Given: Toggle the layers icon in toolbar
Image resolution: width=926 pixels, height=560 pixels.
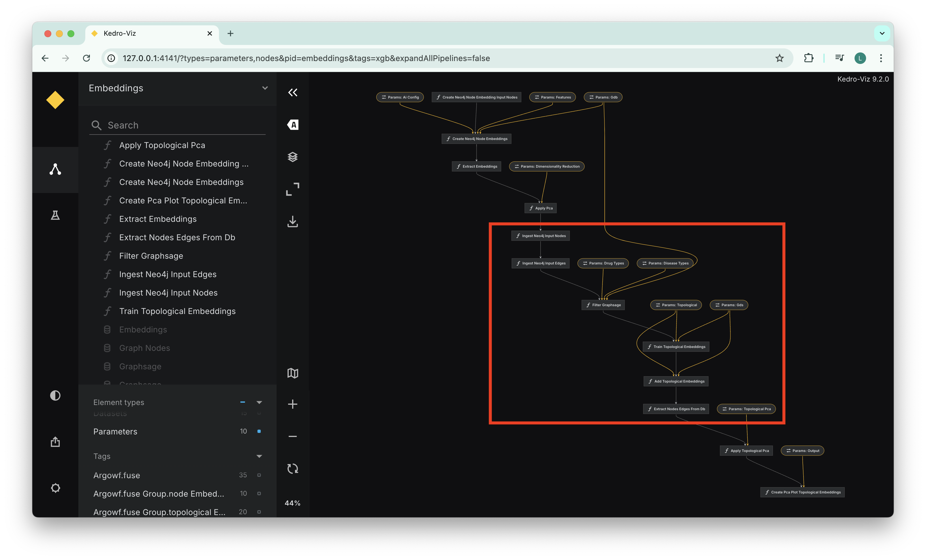Looking at the screenshot, I should point(293,157).
